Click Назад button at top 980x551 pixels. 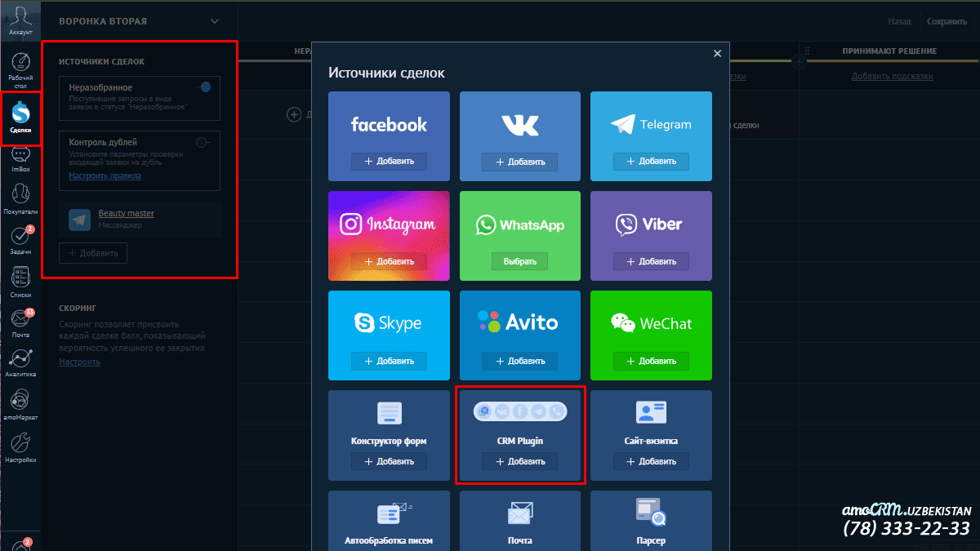coord(899,22)
